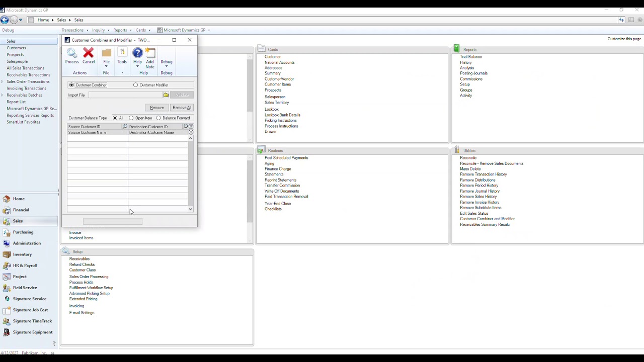Click the Remove All button
The width and height of the screenshot is (644, 362).
182,108
